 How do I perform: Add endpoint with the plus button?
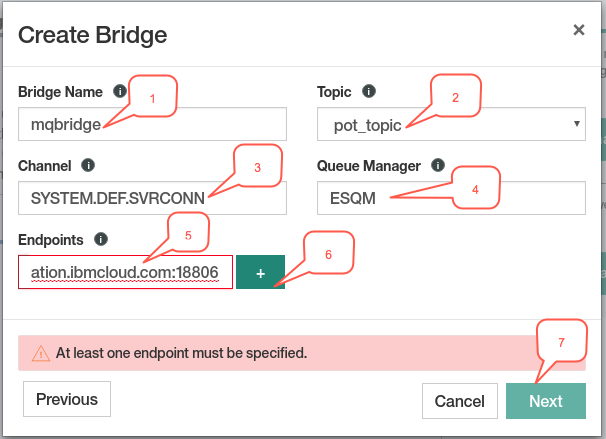coord(260,272)
